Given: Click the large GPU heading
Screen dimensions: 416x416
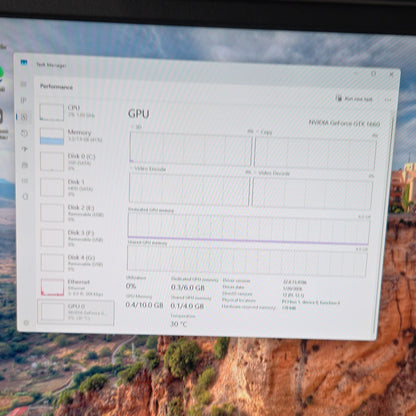Looking at the screenshot, I should click(139, 114).
